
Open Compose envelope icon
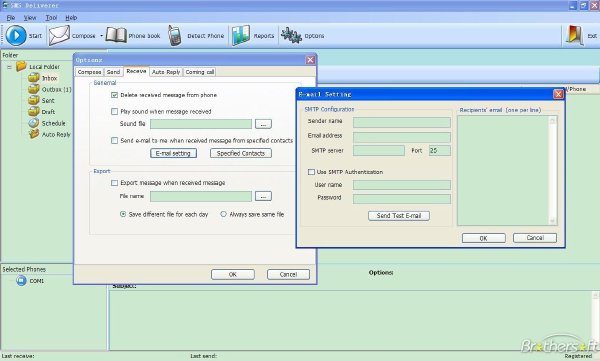point(59,36)
